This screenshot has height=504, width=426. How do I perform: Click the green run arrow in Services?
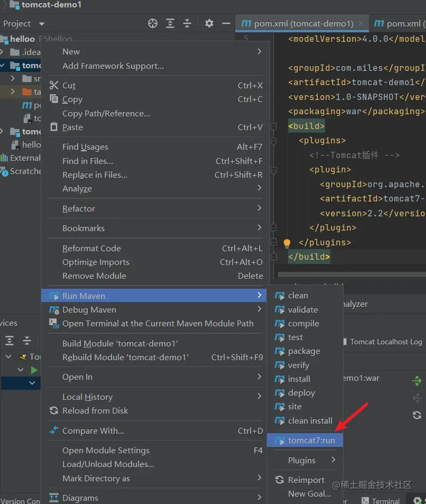[34, 370]
